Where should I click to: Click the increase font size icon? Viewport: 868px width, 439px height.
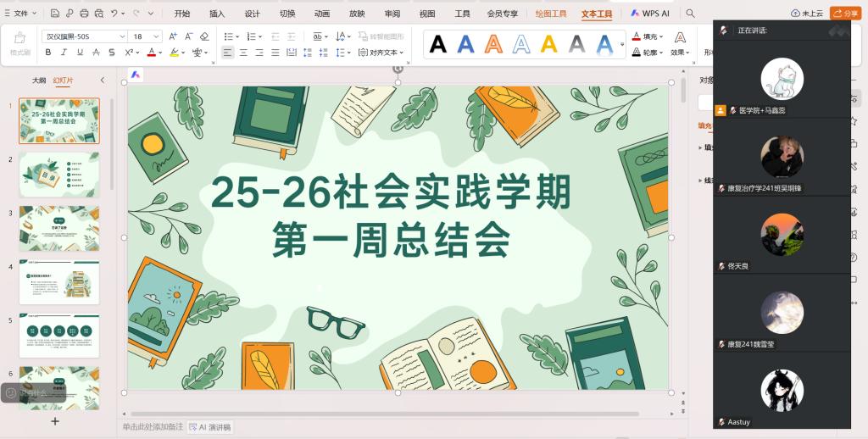click(173, 36)
